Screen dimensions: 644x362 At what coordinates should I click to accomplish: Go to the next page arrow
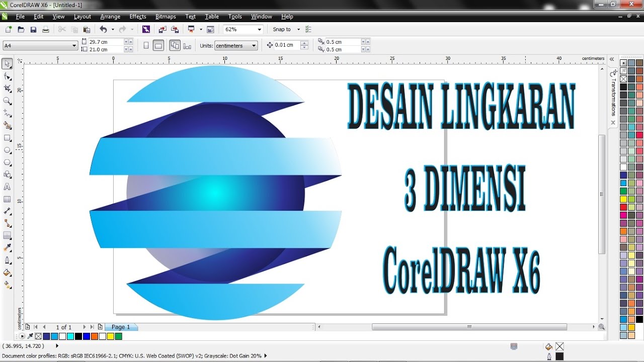[x=84, y=327]
